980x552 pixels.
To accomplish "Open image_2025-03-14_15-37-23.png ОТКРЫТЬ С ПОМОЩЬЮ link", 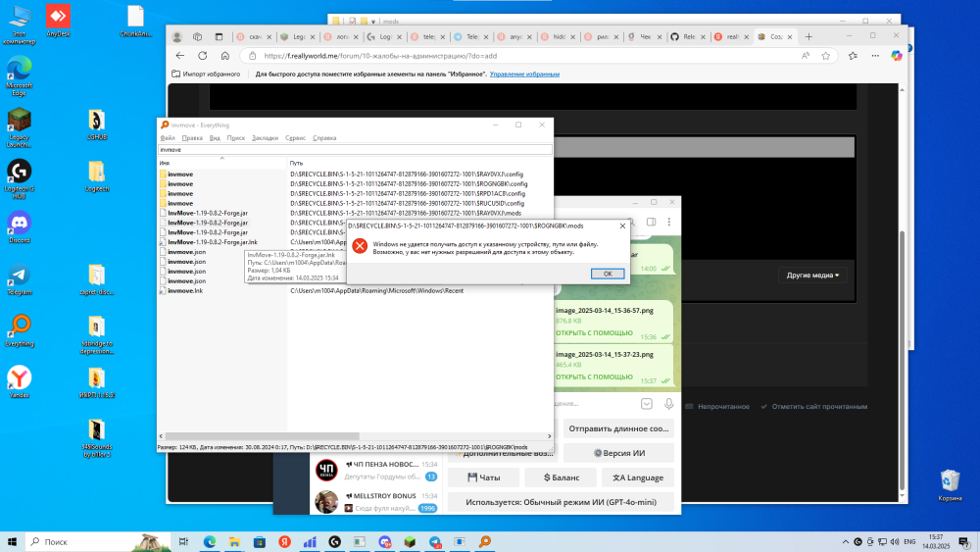I will tap(594, 376).
